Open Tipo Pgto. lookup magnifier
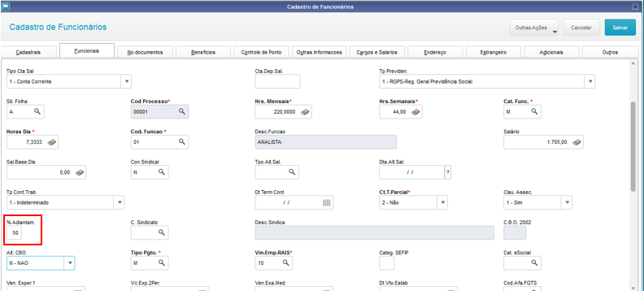Viewport: 644px width, 299px height. (x=162, y=263)
